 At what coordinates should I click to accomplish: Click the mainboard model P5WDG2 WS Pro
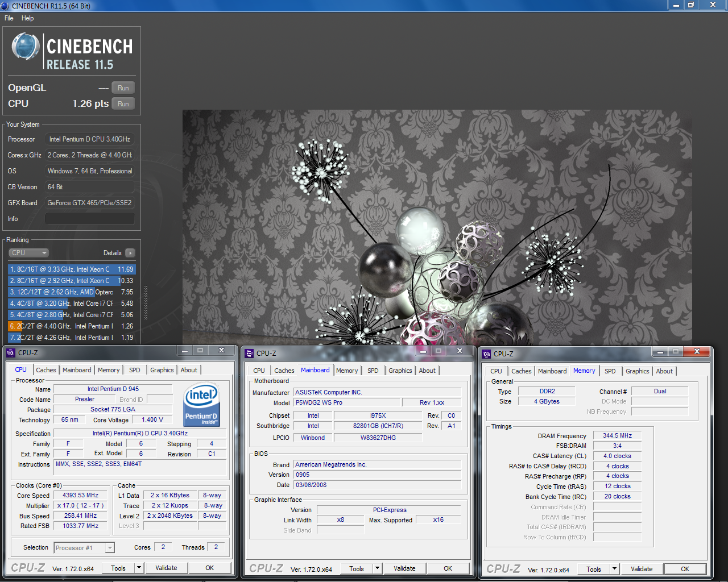coord(346,402)
